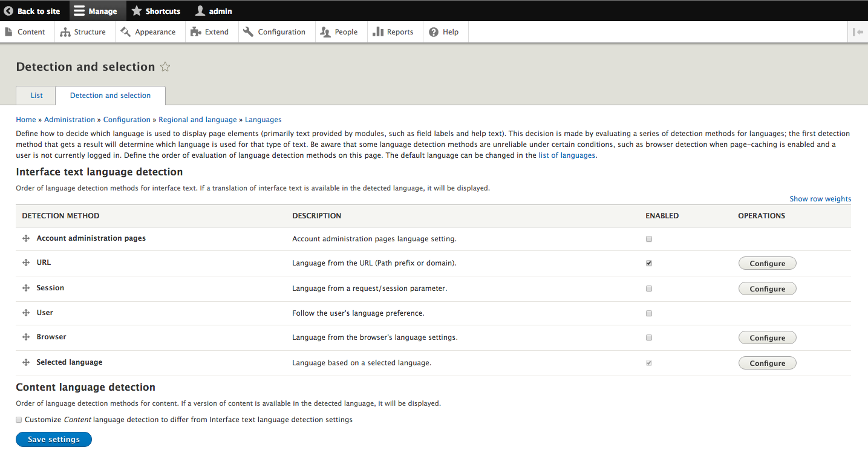Switch to the List tab
Viewport: 868px width, 453px height.
pos(36,96)
